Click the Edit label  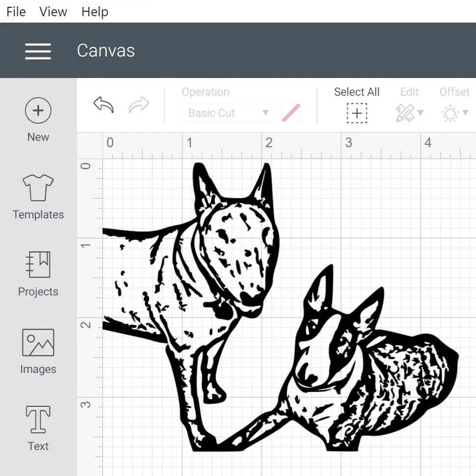tap(410, 92)
